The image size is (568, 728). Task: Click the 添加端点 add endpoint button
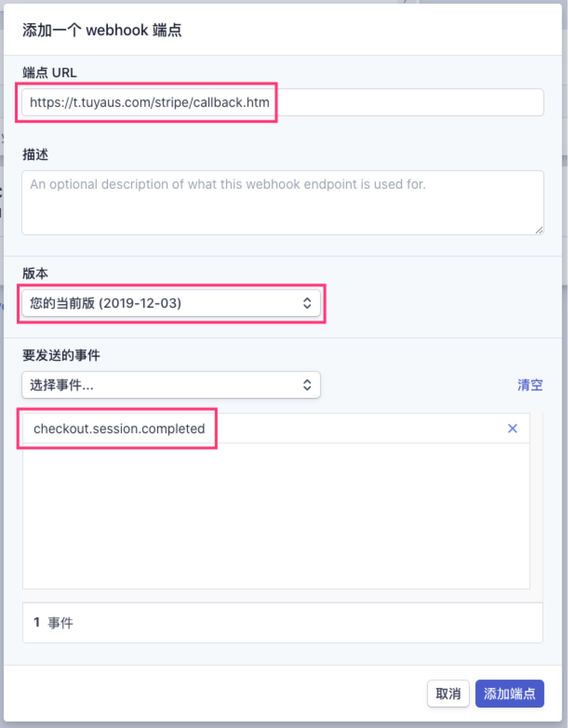(x=509, y=694)
